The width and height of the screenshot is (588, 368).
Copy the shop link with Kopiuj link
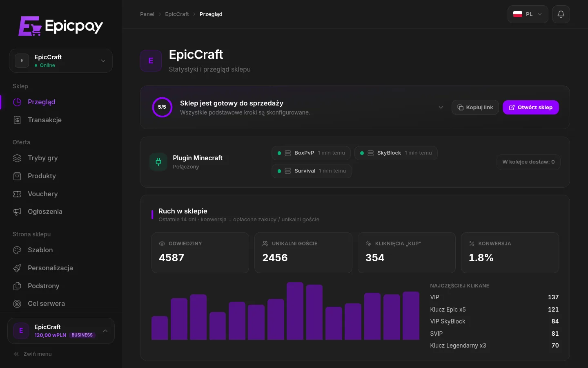475,108
